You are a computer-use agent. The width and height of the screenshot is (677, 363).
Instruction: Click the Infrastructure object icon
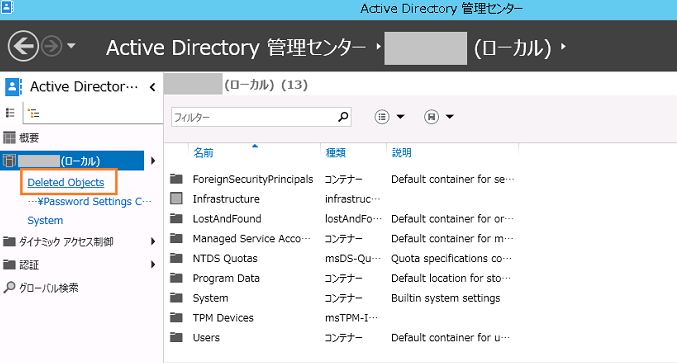[176, 199]
